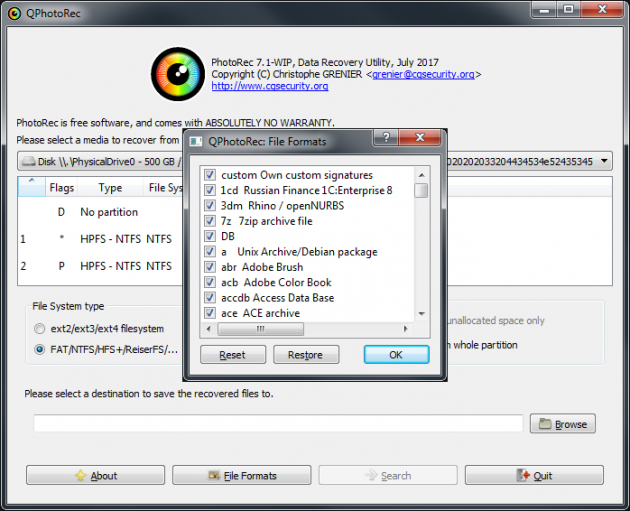Click the folder icon on the Browse button
The width and height of the screenshot is (630, 511).
[x=543, y=424]
